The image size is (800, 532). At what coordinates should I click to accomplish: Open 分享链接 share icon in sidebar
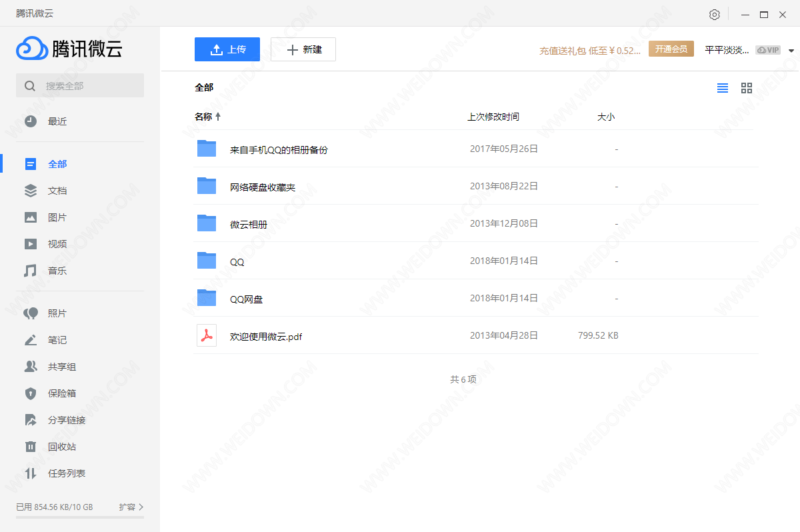tap(31, 420)
